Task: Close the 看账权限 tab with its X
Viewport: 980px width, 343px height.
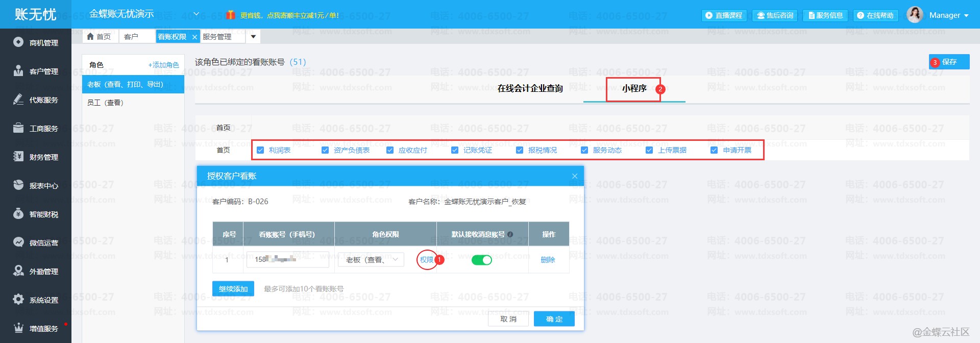Action: click(194, 37)
